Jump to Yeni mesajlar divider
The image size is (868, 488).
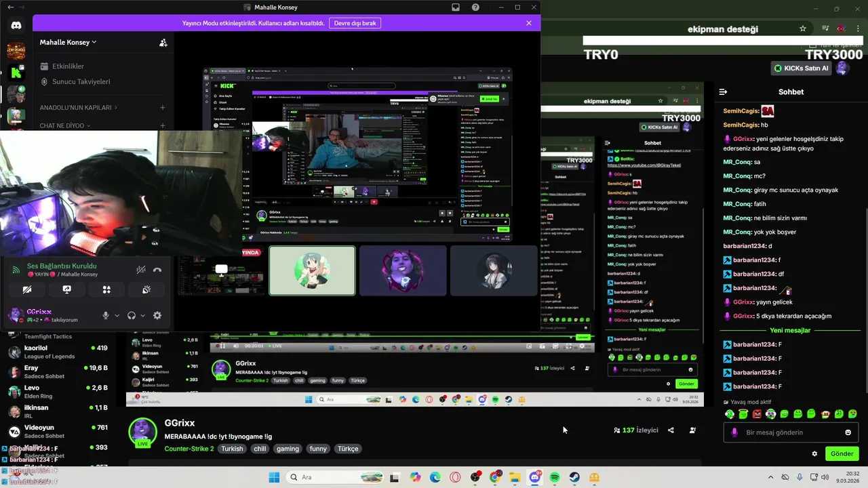[790, 330]
